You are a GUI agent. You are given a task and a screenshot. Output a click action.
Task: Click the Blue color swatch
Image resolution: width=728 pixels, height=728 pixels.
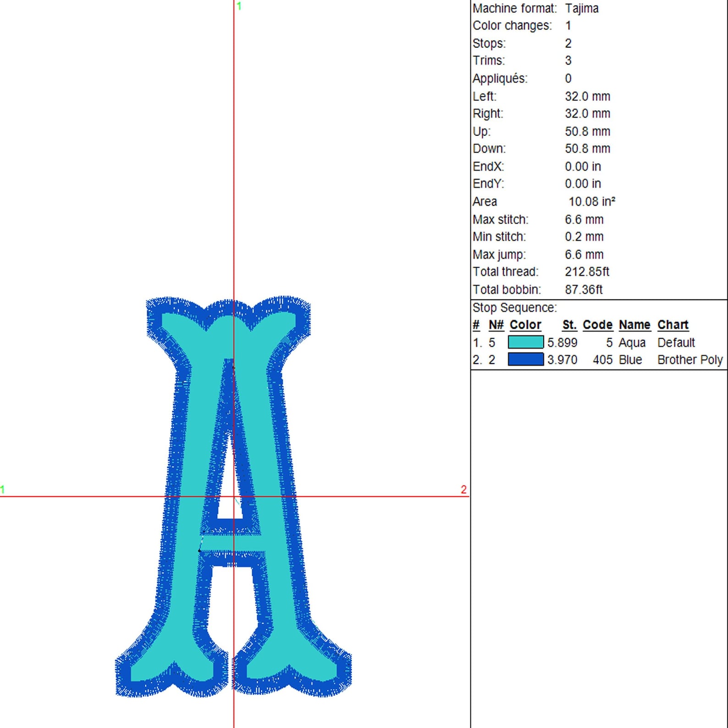[525, 359]
